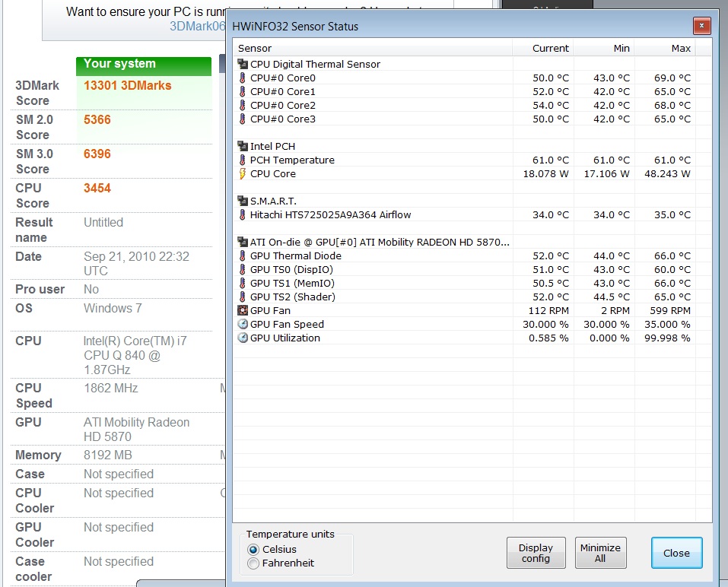Click the Close button at bottom right
This screenshot has width=728, height=587.
(x=676, y=553)
